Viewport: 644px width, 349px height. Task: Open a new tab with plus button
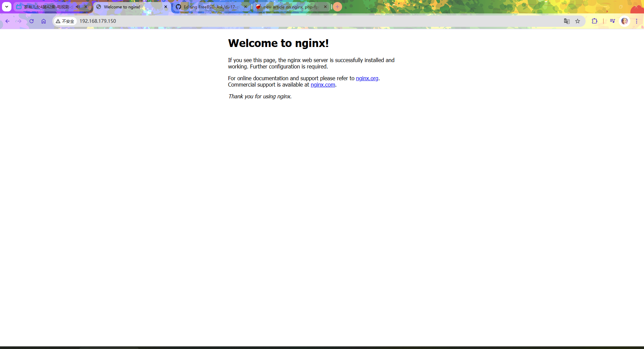tap(337, 7)
